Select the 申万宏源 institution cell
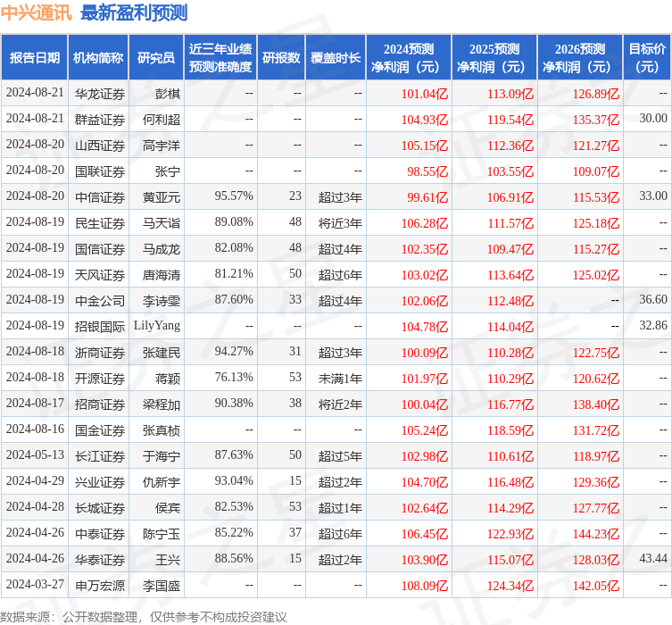This screenshot has height=625, width=672. click(x=99, y=586)
